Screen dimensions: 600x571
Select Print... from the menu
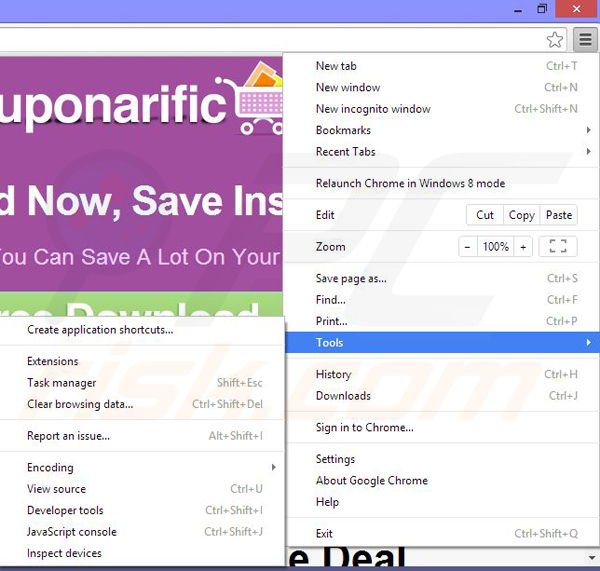(442, 321)
